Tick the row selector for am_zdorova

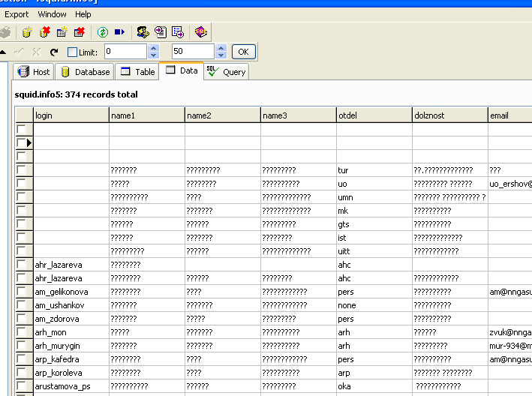pyautogui.click(x=21, y=319)
